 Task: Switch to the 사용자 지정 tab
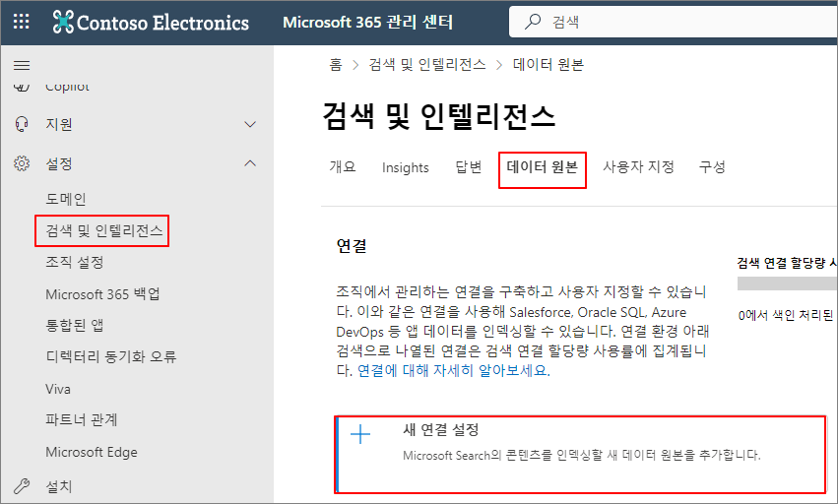click(x=639, y=166)
